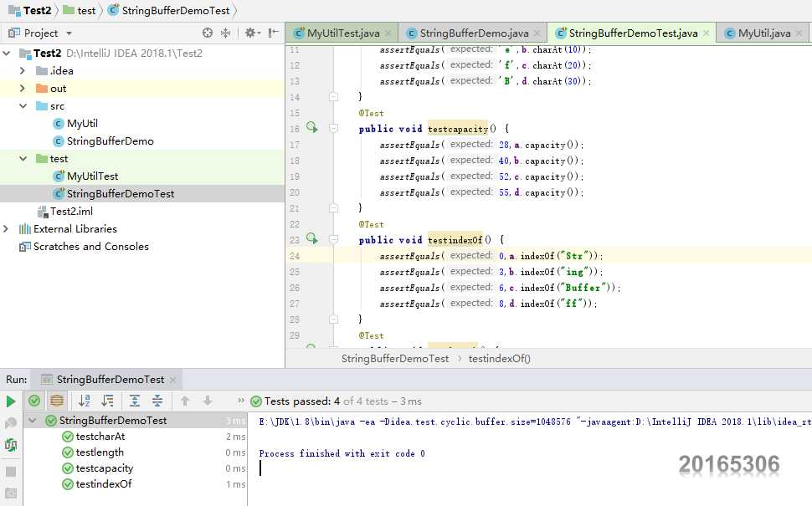
Task: Select testcharAt in test results
Action: pyautogui.click(x=100, y=437)
